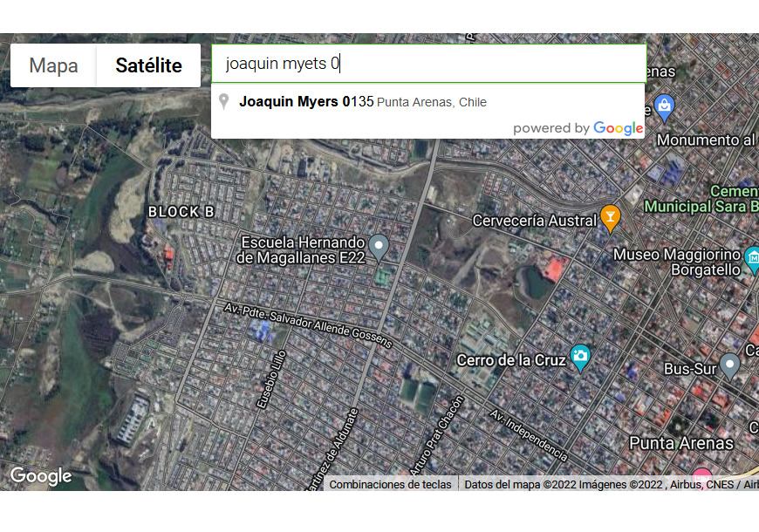The image size is (759, 532).
Task: Click the Bus-Sur gray location pin
Action: (729, 366)
